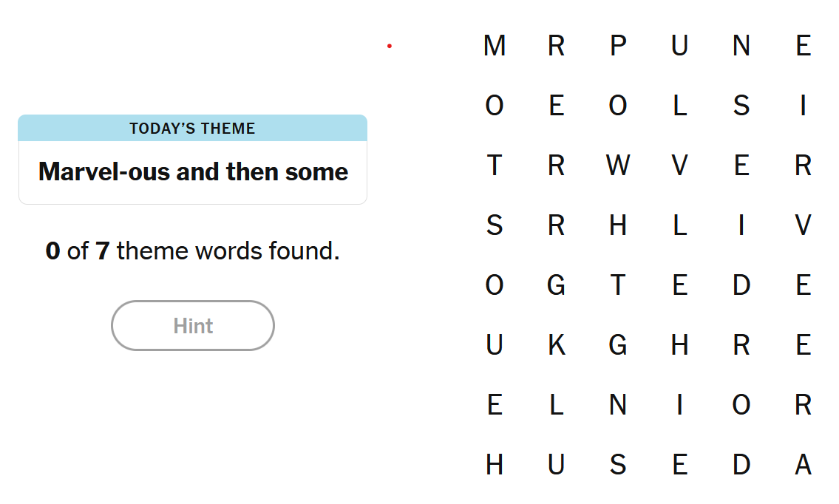Click the letter E in the top-right corner
839x504 pixels.
(x=804, y=46)
